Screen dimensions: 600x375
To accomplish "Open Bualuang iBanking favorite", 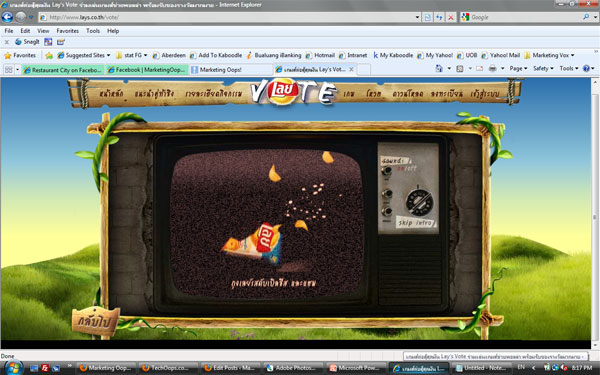I will (274, 55).
